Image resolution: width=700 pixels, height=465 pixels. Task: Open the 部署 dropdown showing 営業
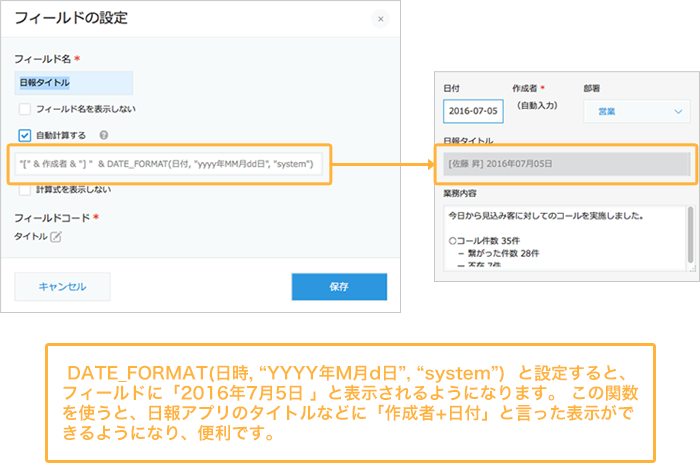click(636, 112)
